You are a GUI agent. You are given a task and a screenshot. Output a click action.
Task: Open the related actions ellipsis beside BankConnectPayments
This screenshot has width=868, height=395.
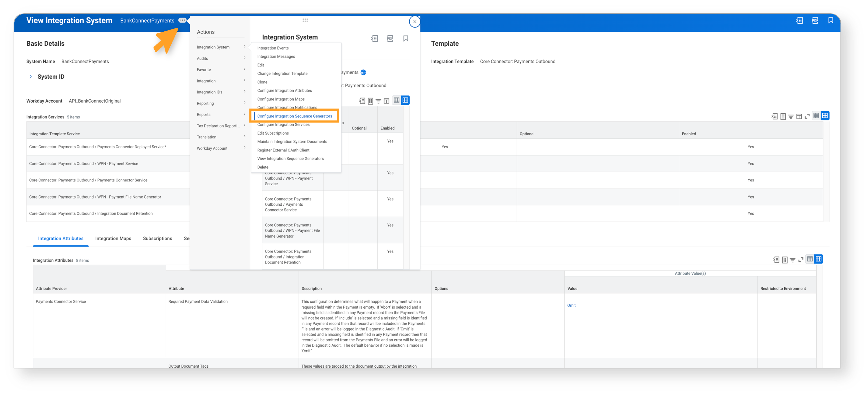pos(182,20)
